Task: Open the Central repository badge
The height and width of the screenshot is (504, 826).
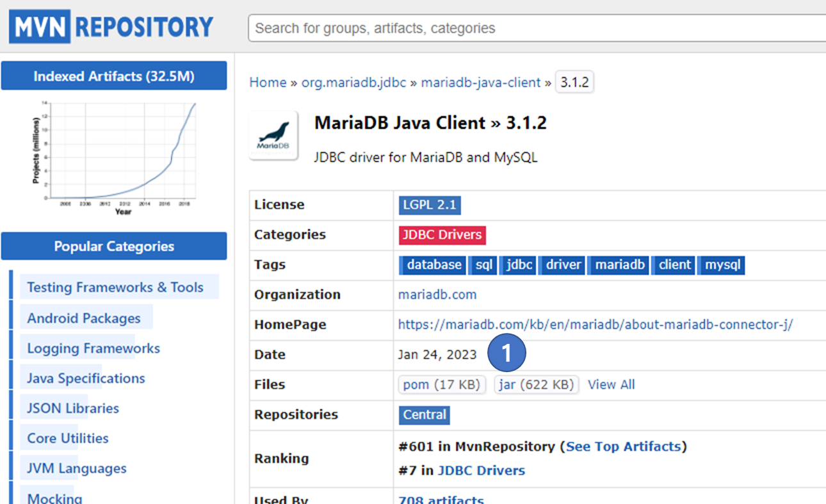Action: coord(425,415)
